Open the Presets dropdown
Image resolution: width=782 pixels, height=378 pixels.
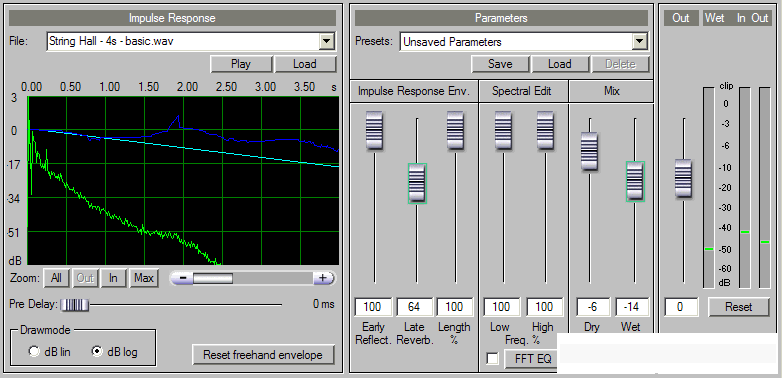pyautogui.click(x=639, y=42)
